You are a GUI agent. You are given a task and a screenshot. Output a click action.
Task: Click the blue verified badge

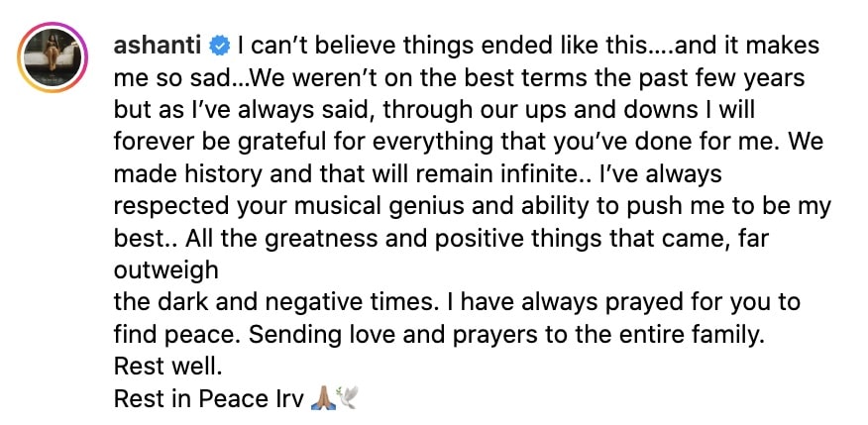coord(221,46)
